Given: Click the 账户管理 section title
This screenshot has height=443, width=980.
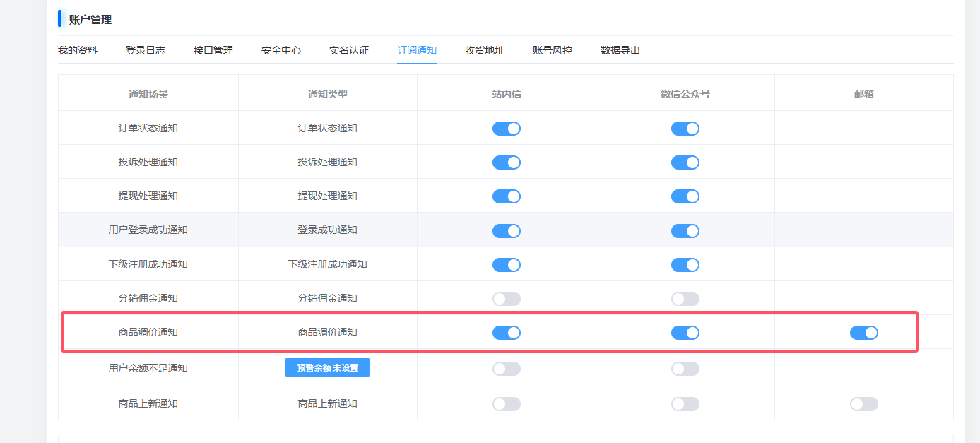Looking at the screenshot, I should [90, 19].
